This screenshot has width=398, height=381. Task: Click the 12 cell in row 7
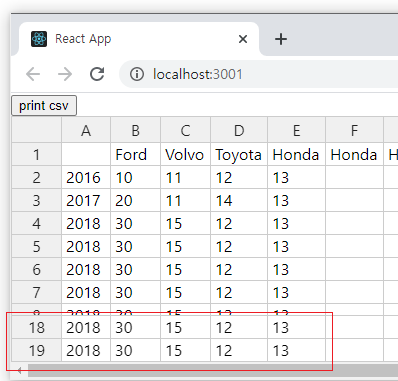coord(239,292)
